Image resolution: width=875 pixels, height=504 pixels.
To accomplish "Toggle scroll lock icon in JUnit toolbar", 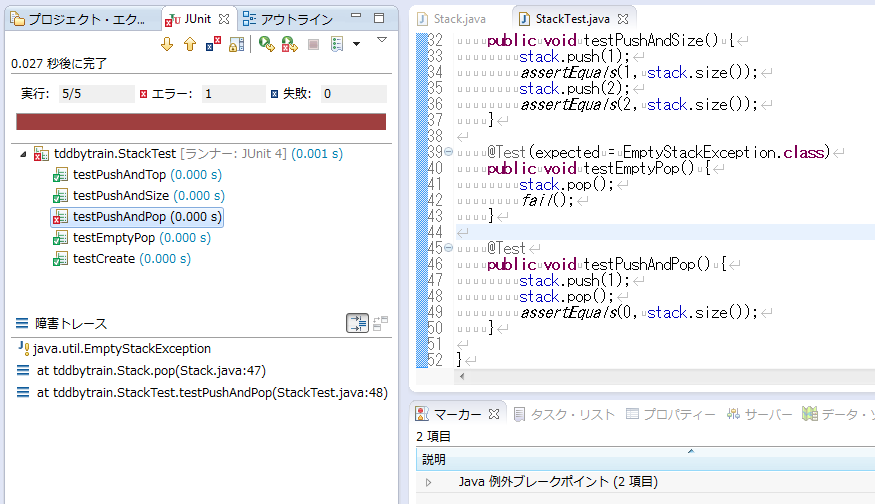I will tap(237, 44).
